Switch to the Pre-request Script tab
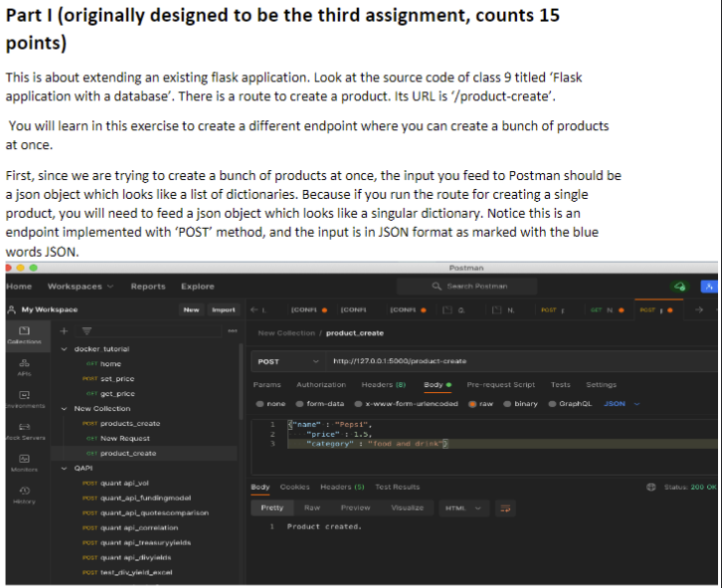This screenshot has width=722, height=588. [500, 384]
